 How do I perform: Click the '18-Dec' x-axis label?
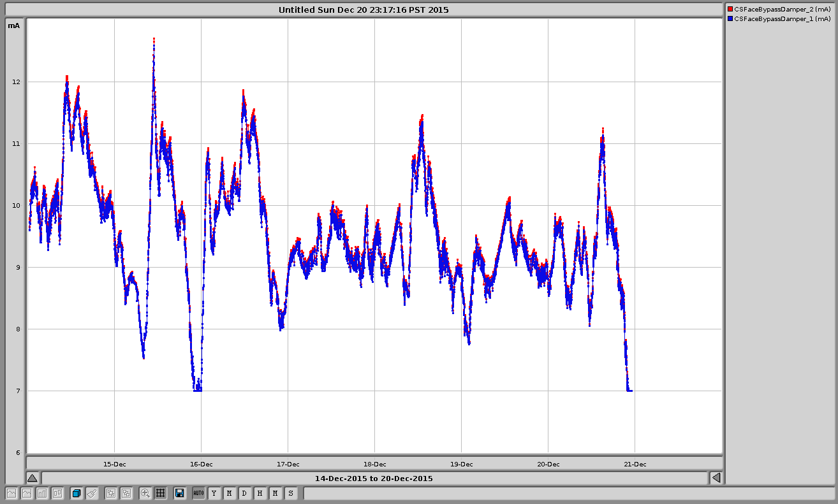pyautogui.click(x=375, y=464)
